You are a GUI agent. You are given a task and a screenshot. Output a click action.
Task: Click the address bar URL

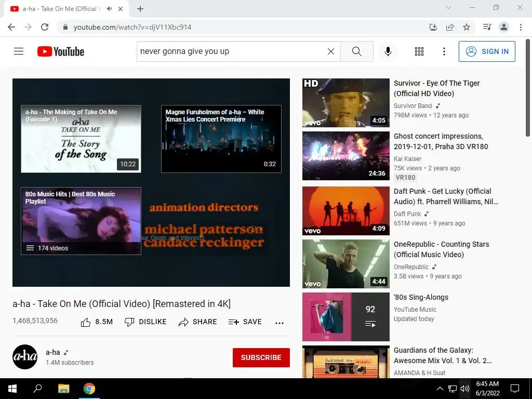(x=132, y=27)
